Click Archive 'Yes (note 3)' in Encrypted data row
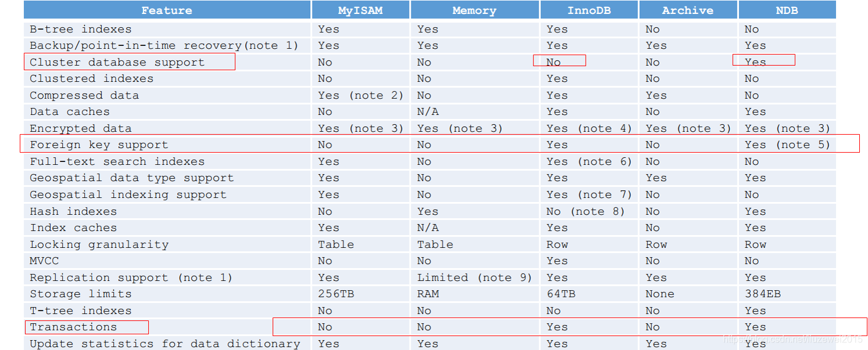This screenshot has height=350, width=868. click(688, 128)
